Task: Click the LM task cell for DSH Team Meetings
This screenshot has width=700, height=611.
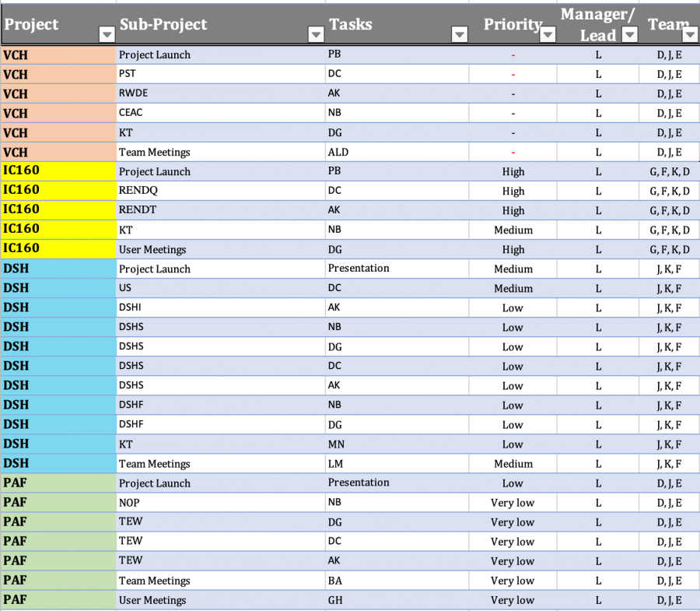Action: [x=397, y=464]
